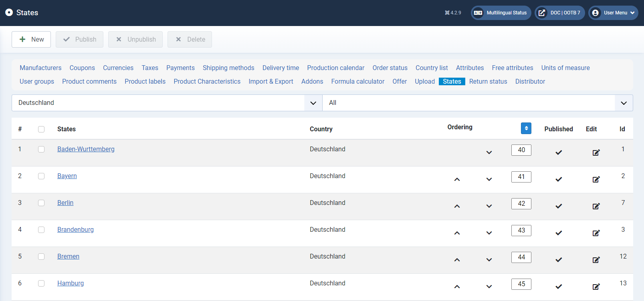Viewport: 644px width, 301px height.
Task: Open the All published filter dropdown
Action: point(478,103)
